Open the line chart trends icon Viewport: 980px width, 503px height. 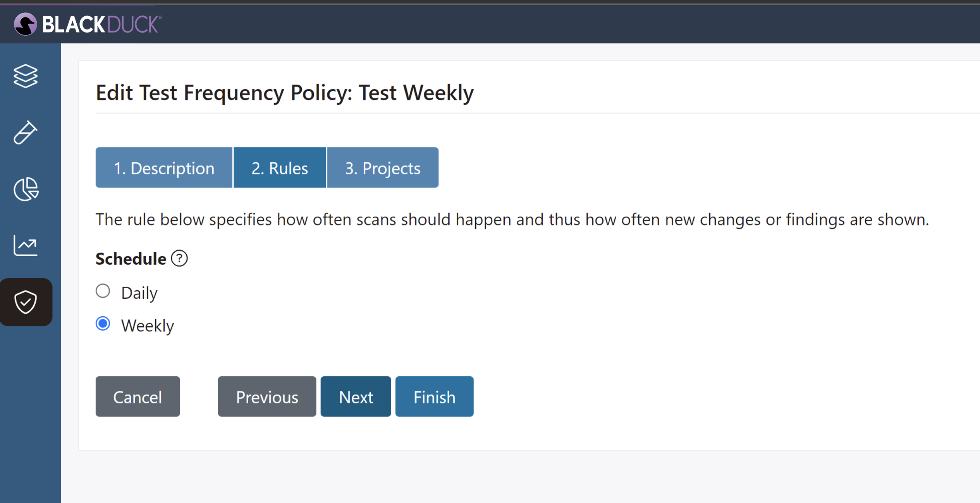pos(26,245)
